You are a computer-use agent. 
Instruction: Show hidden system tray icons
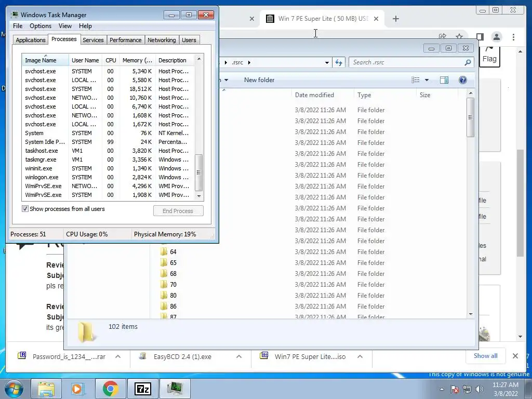[442, 390]
